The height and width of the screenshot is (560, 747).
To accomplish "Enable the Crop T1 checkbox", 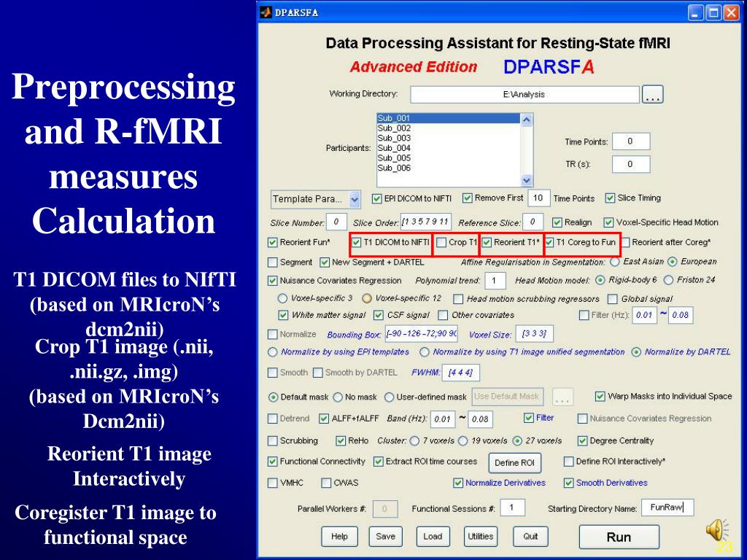I will 441,242.
